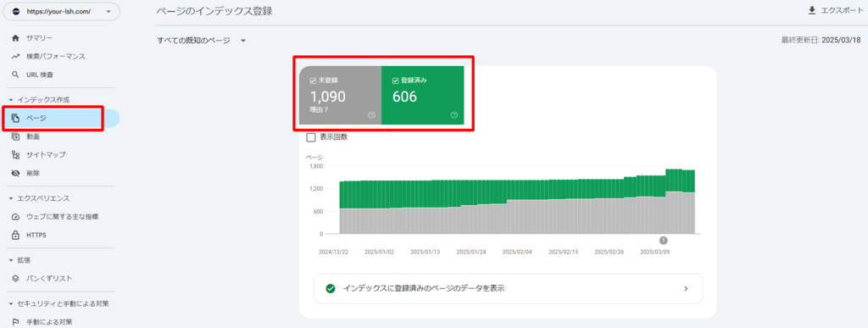Click the 理由 7 text

(319, 109)
